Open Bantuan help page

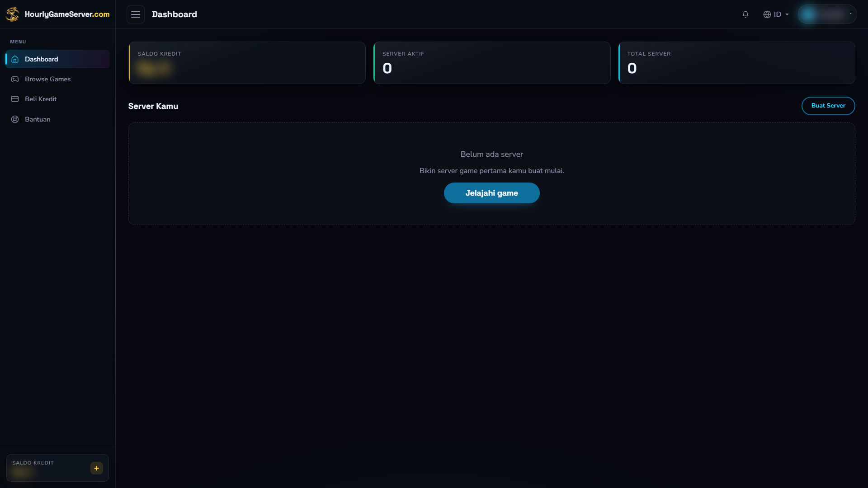[57, 119]
